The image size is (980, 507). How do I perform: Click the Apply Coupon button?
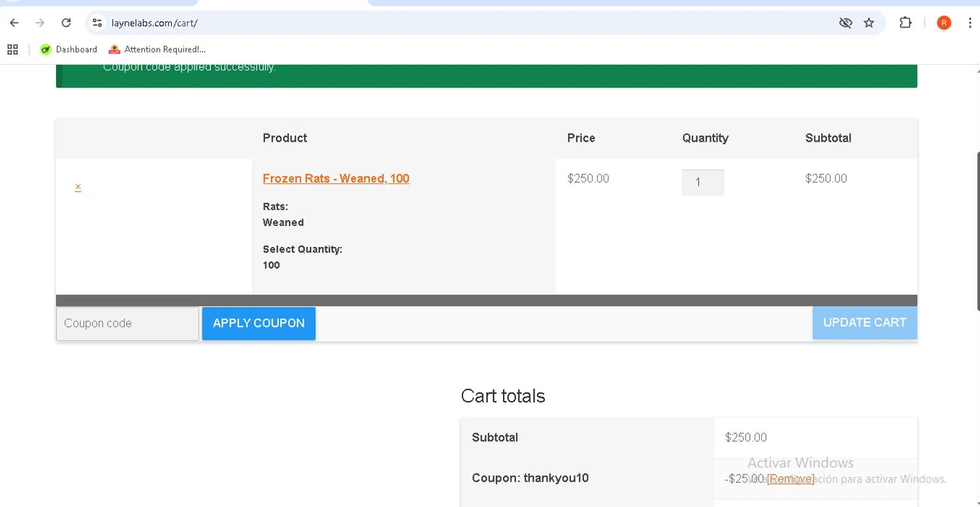point(259,323)
